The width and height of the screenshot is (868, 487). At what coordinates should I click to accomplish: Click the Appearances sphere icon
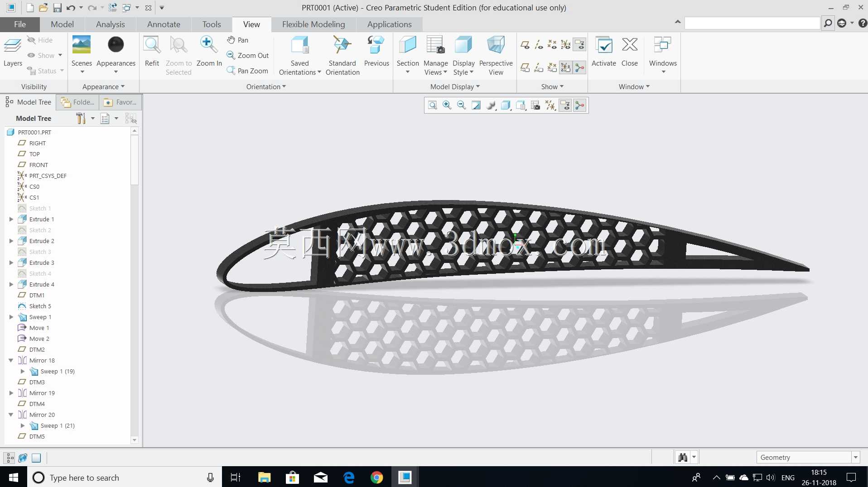point(116,45)
